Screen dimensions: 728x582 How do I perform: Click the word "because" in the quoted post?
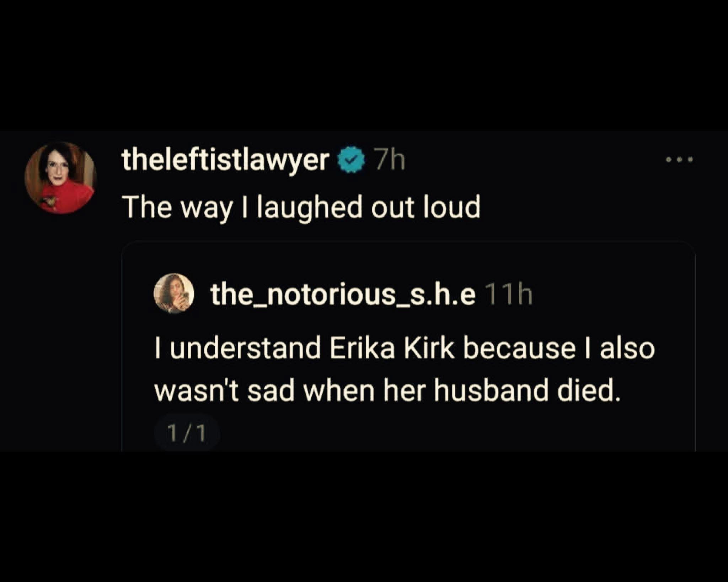[519, 349]
